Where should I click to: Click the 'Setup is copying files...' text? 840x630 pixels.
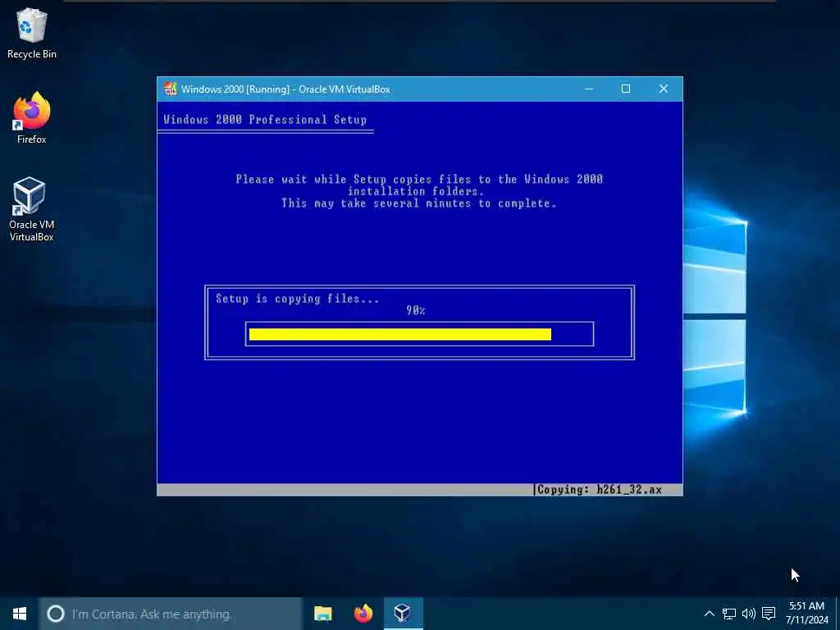[297, 299]
